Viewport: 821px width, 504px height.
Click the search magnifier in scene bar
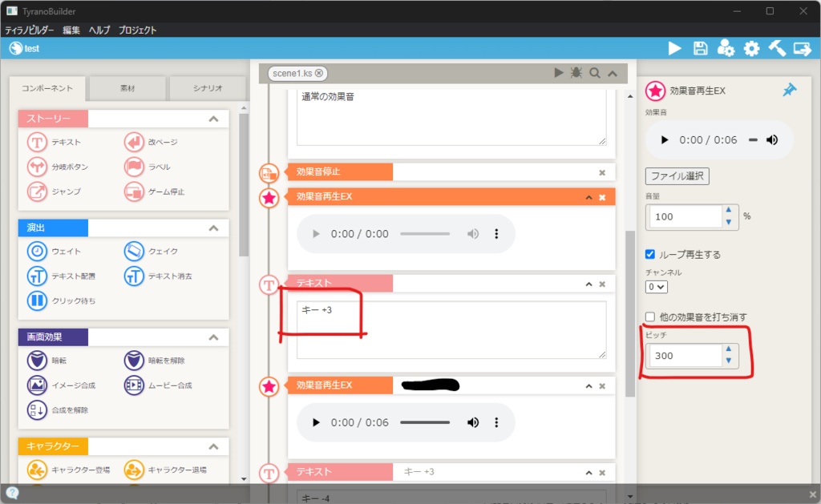coord(595,73)
